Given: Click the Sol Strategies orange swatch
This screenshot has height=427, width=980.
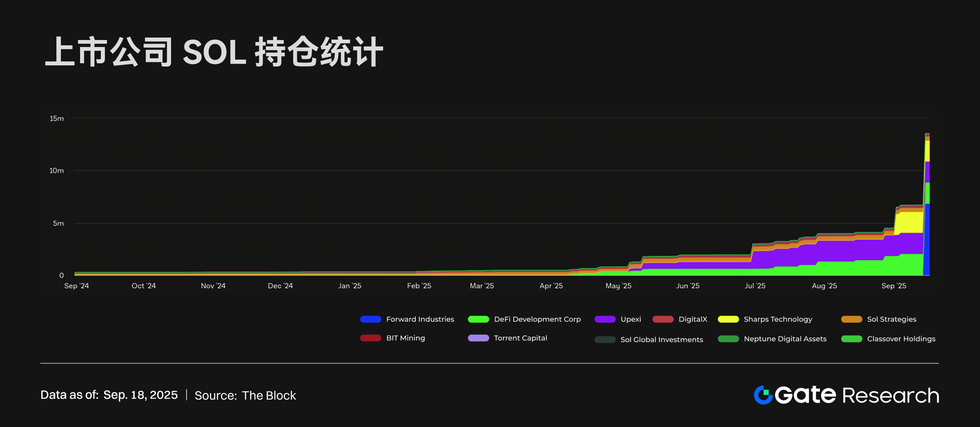Looking at the screenshot, I should point(852,319).
